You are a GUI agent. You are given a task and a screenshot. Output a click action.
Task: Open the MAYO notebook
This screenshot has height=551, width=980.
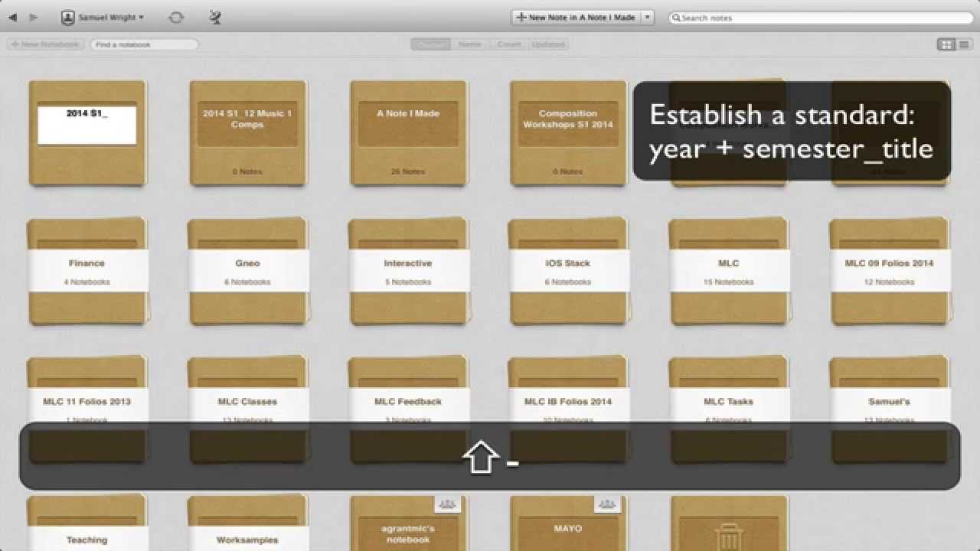click(x=568, y=523)
